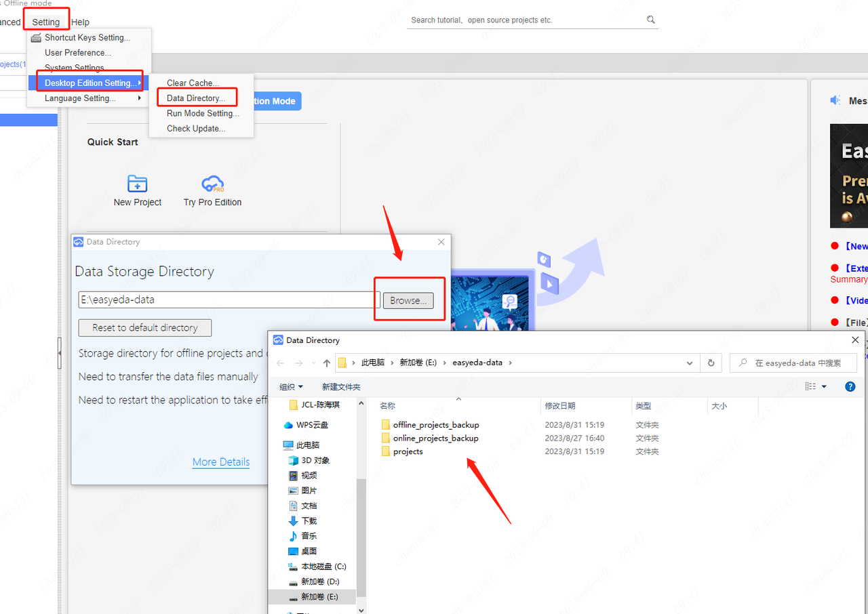
Task: Select 图片 in navigation pane
Action: pyautogui.click(x=302, y=491)
